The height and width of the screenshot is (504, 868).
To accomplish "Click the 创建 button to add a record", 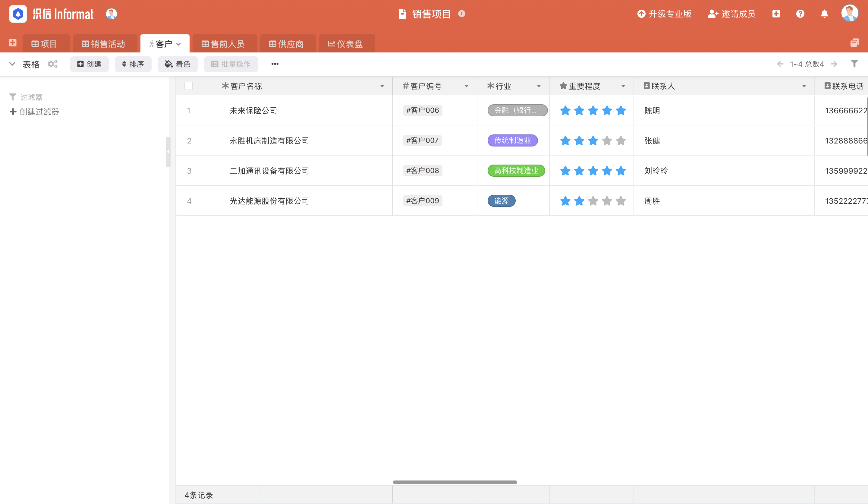I will (x=89, y=64).
